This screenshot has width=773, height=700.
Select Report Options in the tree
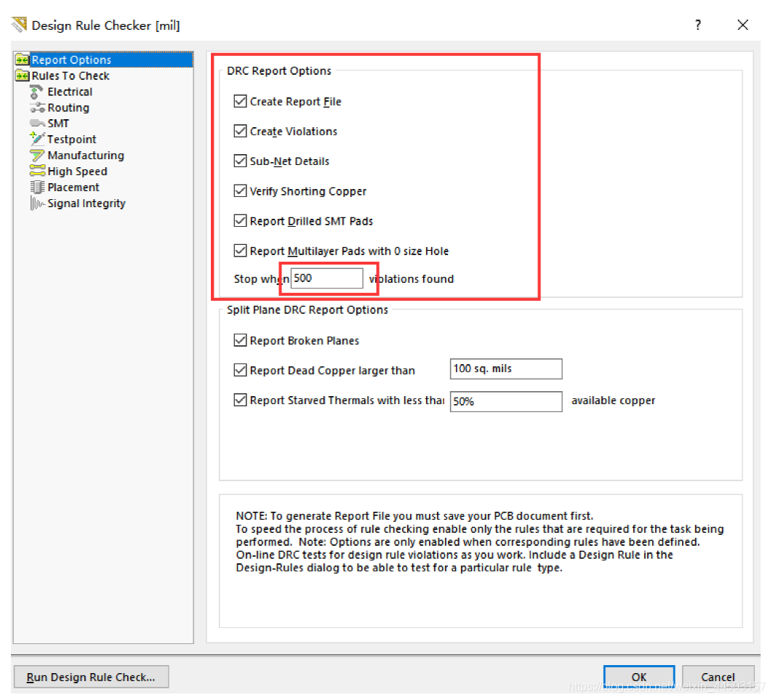(71, 60)
